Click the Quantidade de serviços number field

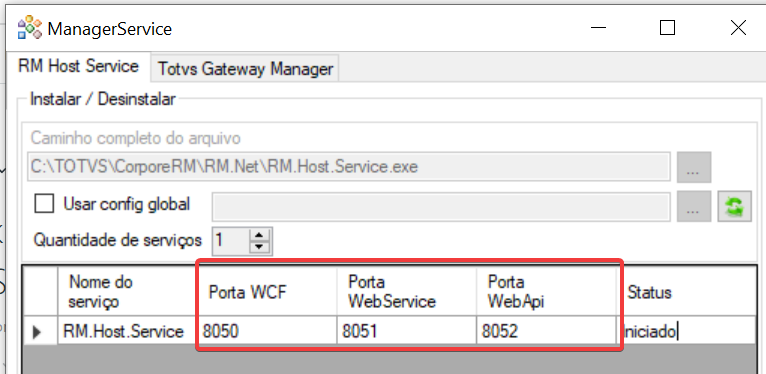(x=231, y=241)
